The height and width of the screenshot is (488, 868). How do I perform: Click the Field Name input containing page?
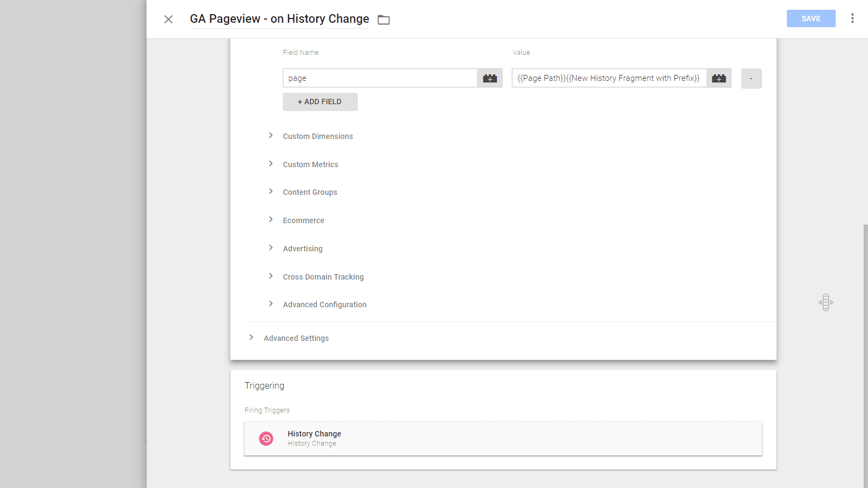coord(380,78)
